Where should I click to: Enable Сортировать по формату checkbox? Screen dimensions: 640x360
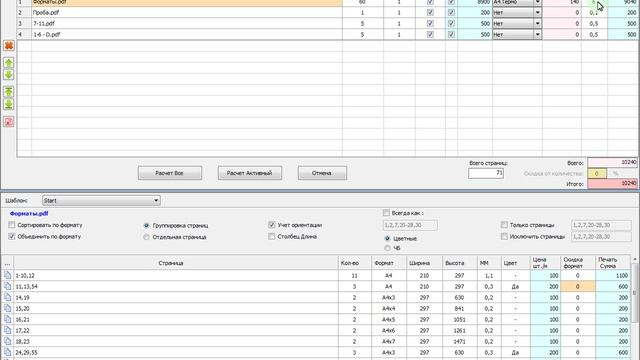click(12, 225)
